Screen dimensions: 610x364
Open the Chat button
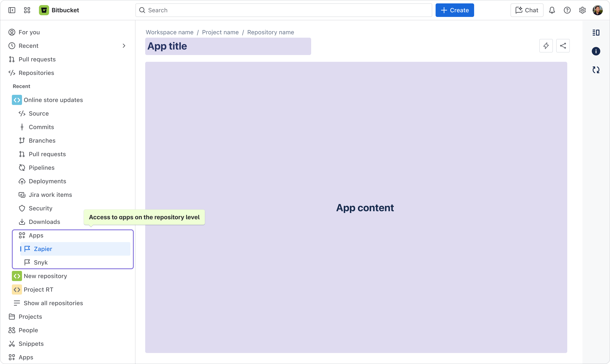coord(527,10)
